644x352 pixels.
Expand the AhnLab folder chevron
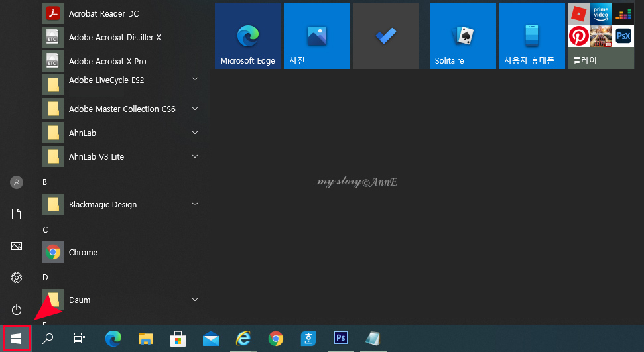click(x=195, y=133)
